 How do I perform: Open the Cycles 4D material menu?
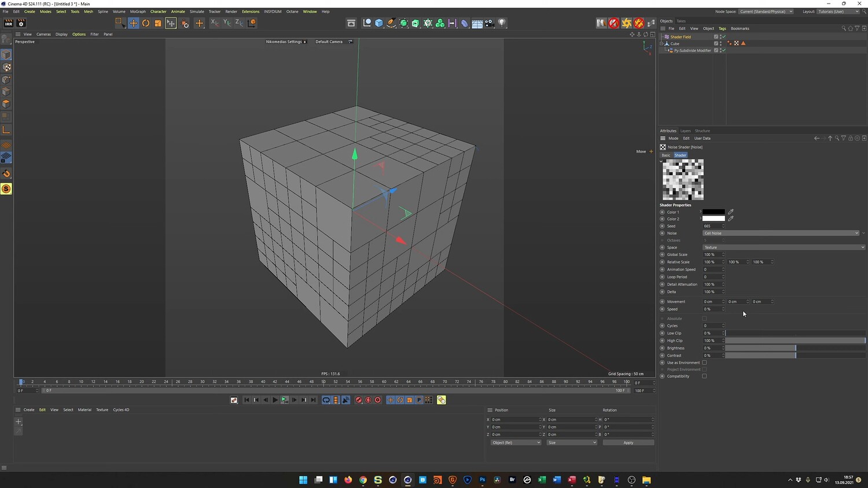pos(121,410)
